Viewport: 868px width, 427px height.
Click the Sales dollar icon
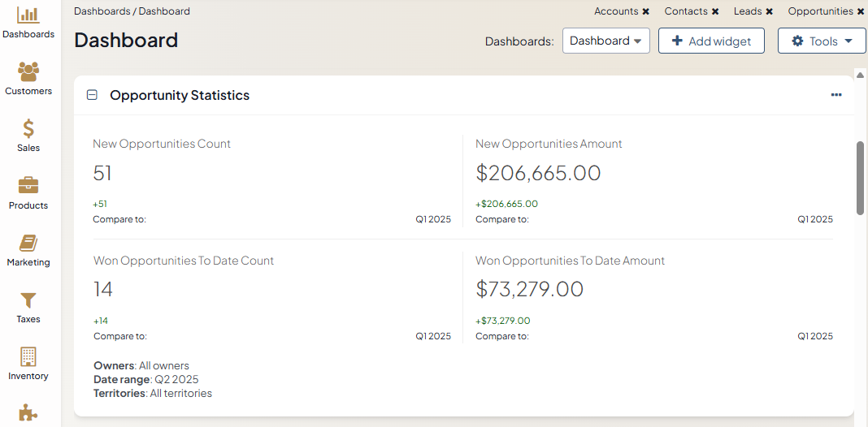[x=28, y=129]
